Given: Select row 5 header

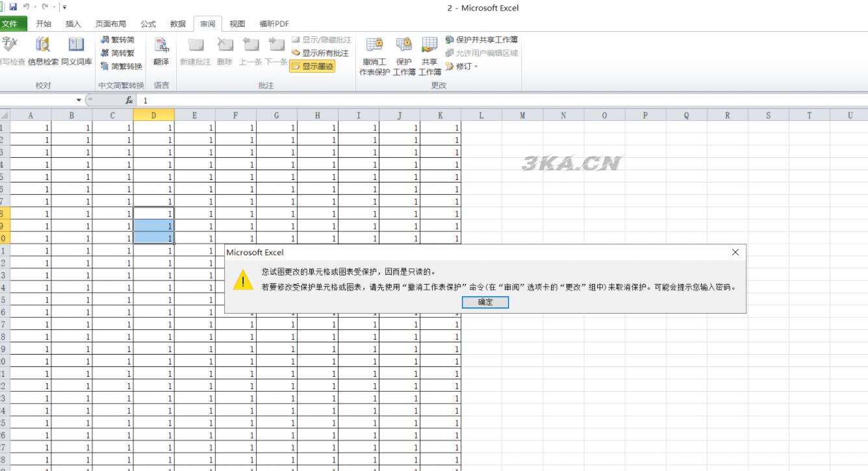Looking at the screenshot, I should tap(3, 177).
